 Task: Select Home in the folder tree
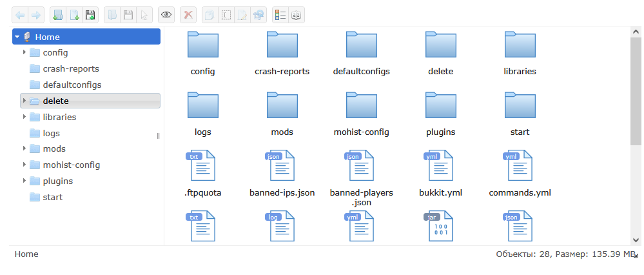click(86, 37)
